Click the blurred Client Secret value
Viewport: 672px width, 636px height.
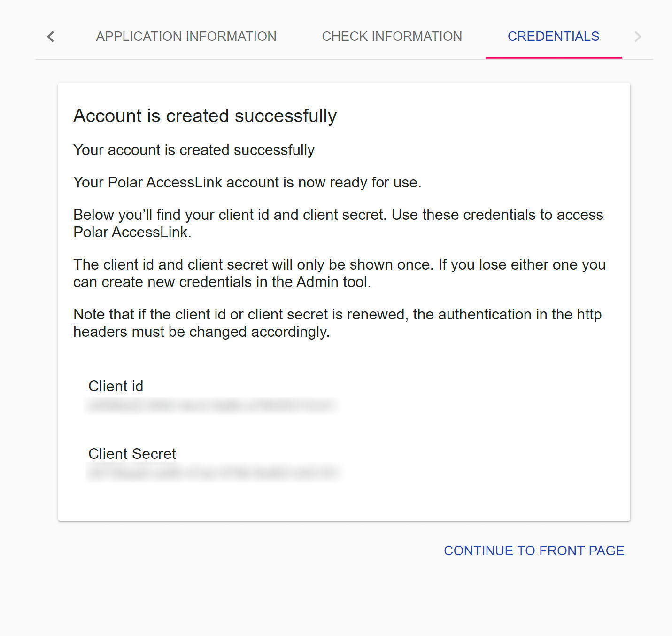tap(214, 473)
